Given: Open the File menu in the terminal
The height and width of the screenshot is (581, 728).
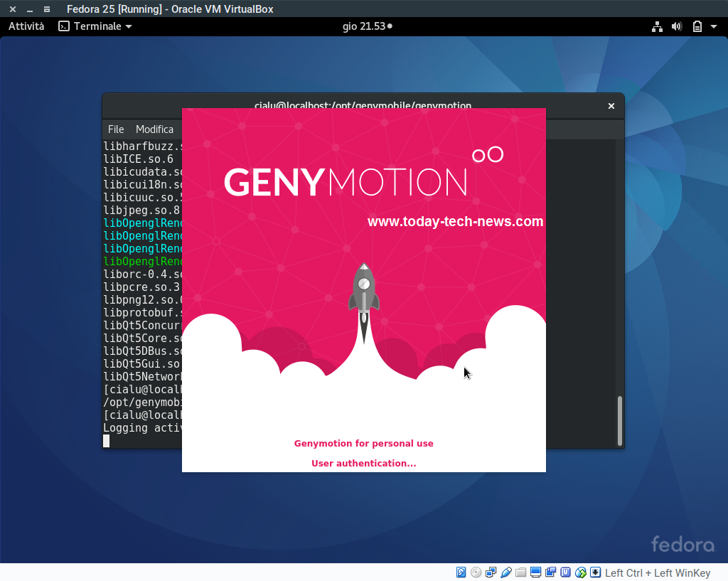Looking at the screenshot, I should (x=116, y=129).
